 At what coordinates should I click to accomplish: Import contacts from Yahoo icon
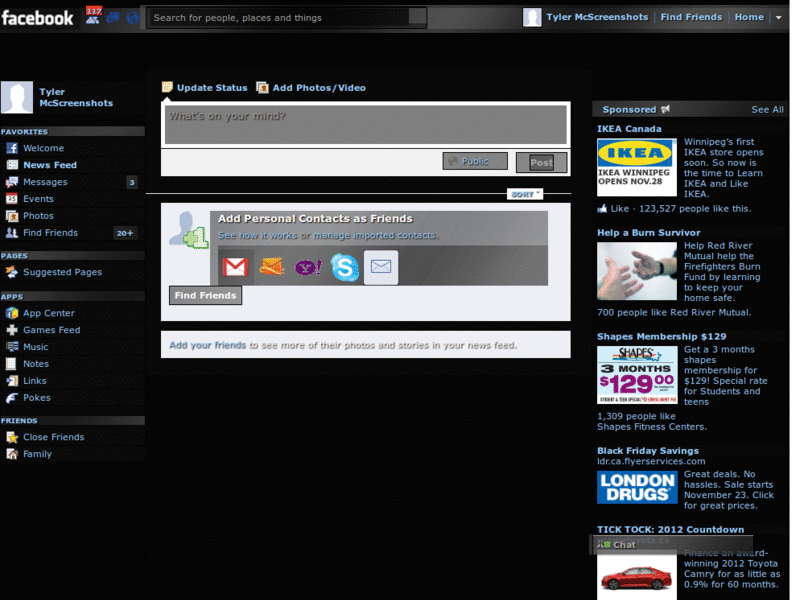pyautogui.click(x=308, y=267)
